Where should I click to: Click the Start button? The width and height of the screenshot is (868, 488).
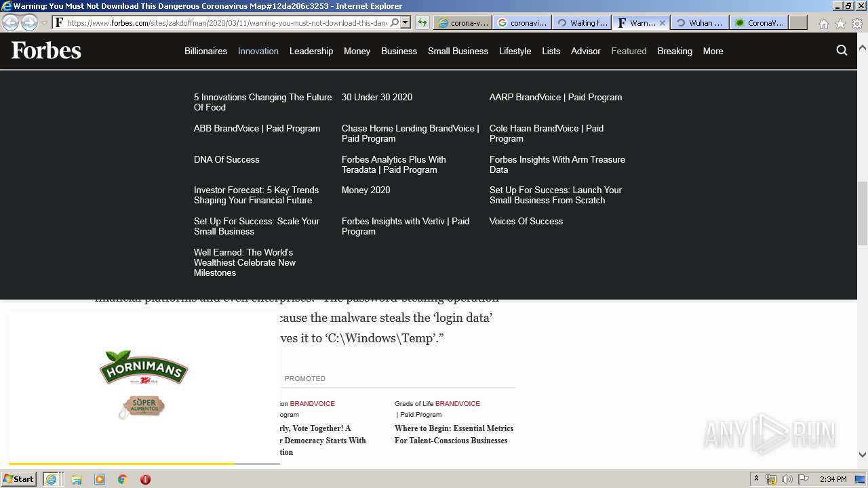tap(19, 479)
